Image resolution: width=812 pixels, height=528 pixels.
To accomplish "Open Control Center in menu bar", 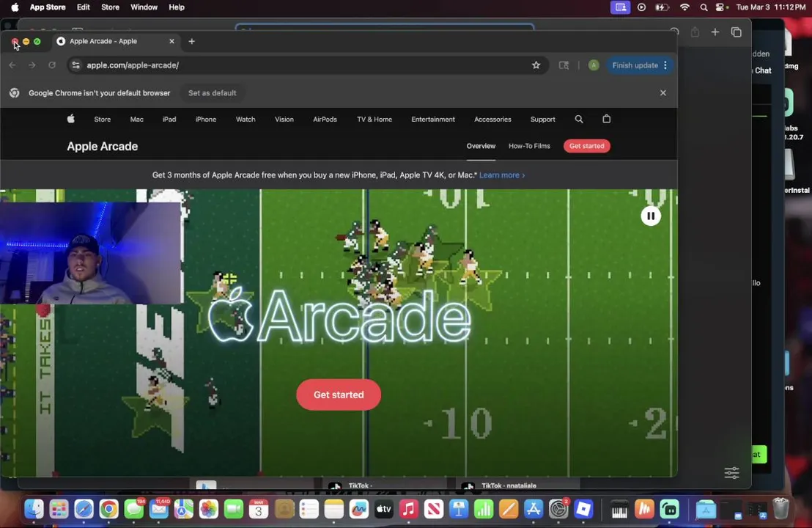I will tap(721, 7).
